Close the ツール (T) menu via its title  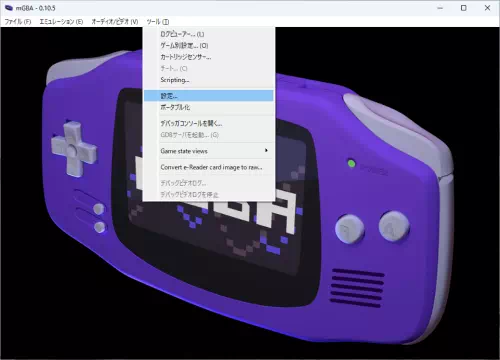[x=158, y=22]
